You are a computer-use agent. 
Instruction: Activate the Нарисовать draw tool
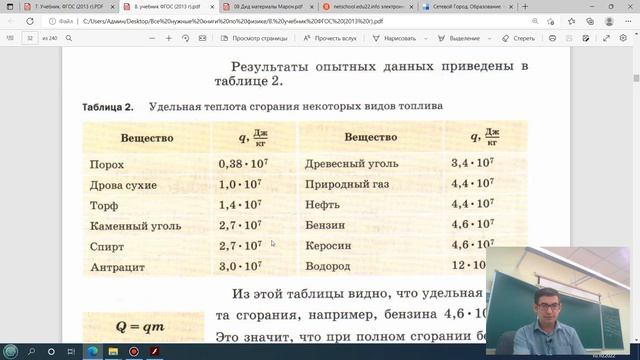point(394,38)
